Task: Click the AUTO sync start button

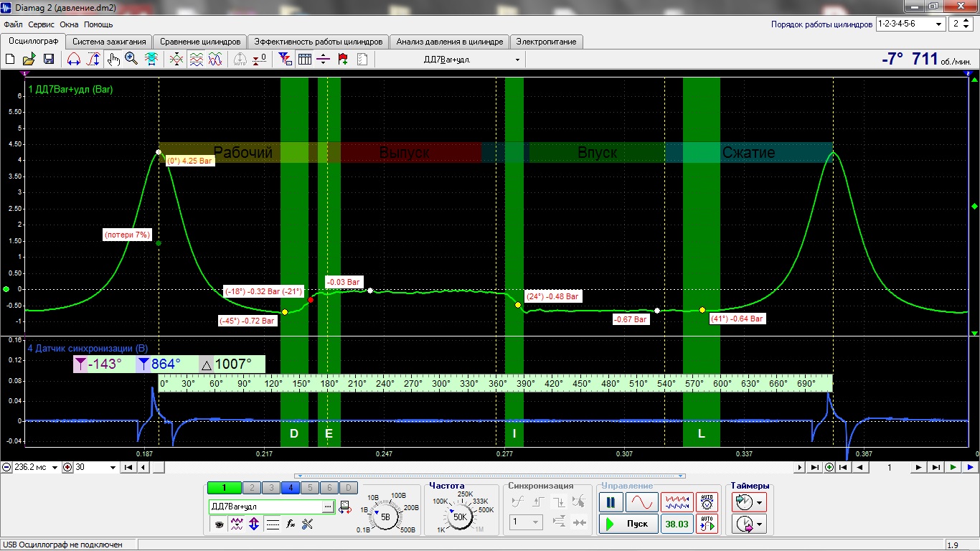Action: (707, 524)
